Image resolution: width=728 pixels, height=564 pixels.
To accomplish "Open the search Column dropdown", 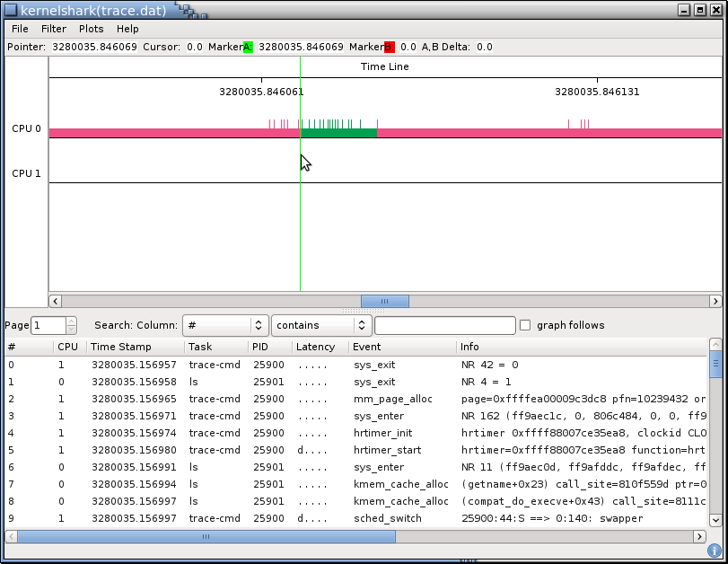I will click(225, 325).
